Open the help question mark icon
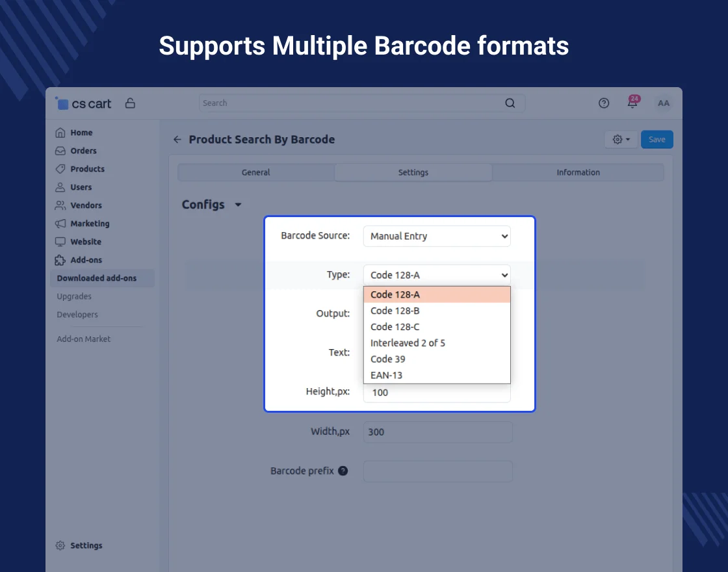 (x=604, y=103)
